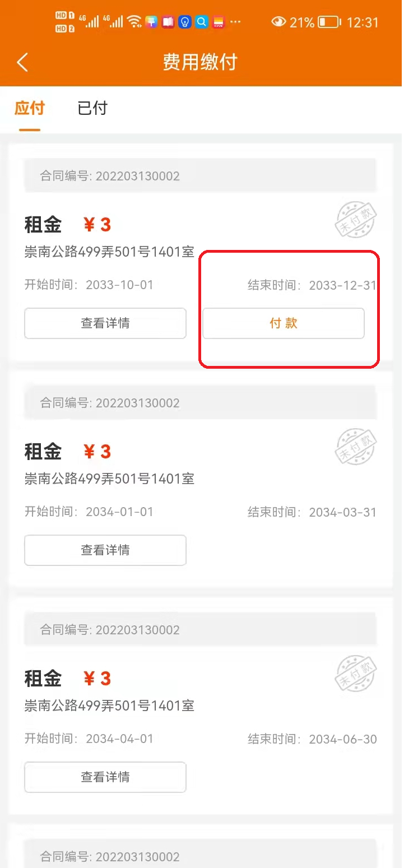Viewport: 404px width, 868px height.
Task: Tap the three-dots overflow in status bar
Action: pos(235,22)
